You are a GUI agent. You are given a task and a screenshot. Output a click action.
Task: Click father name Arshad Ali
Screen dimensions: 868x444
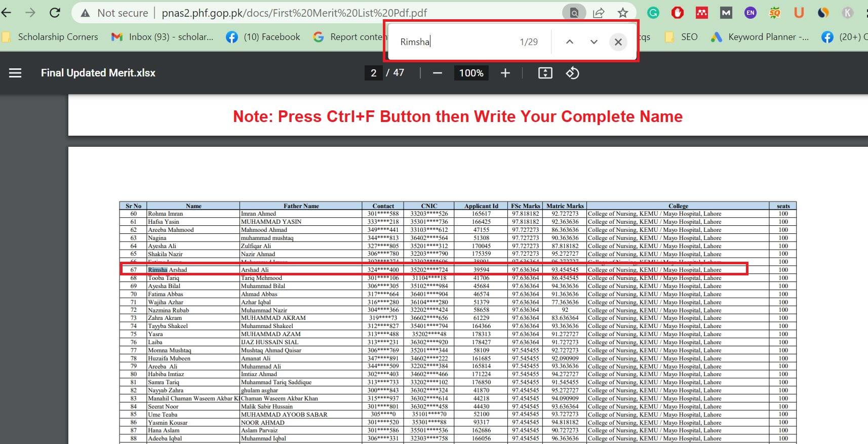255,270
